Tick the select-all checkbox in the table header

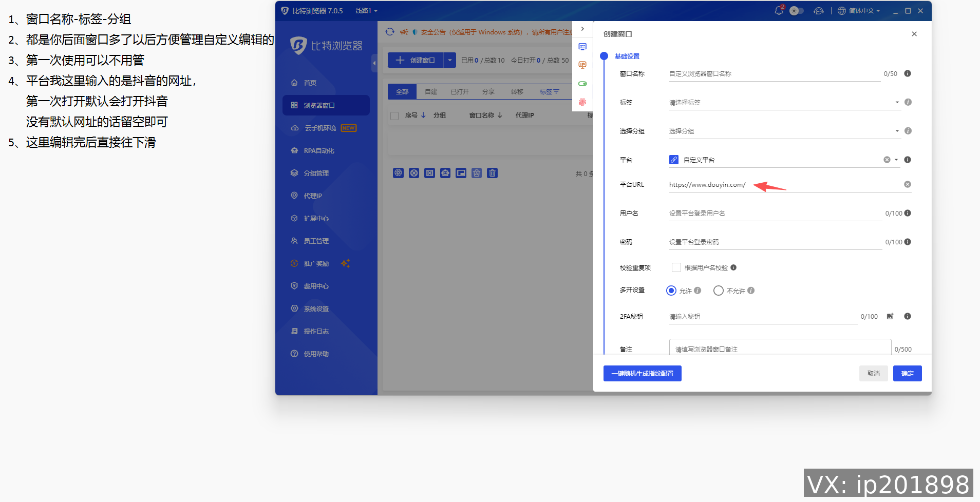click(x=394, y=115)
